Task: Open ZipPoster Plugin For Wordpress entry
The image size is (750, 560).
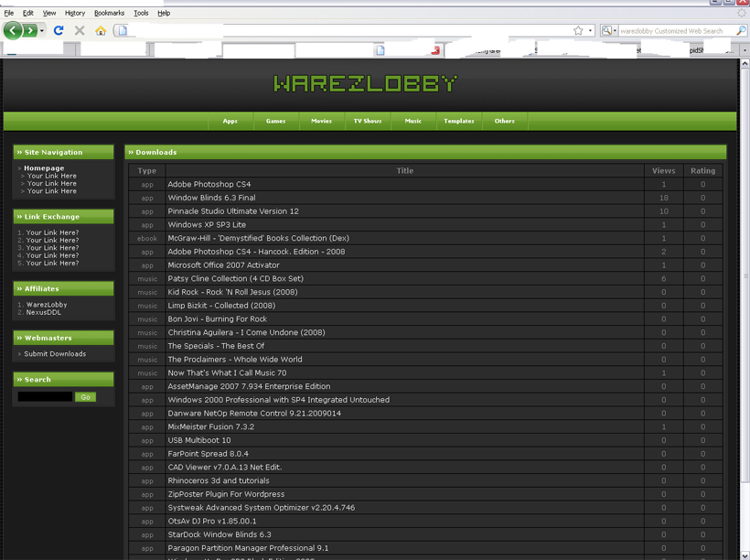Action: pos(226,494)
